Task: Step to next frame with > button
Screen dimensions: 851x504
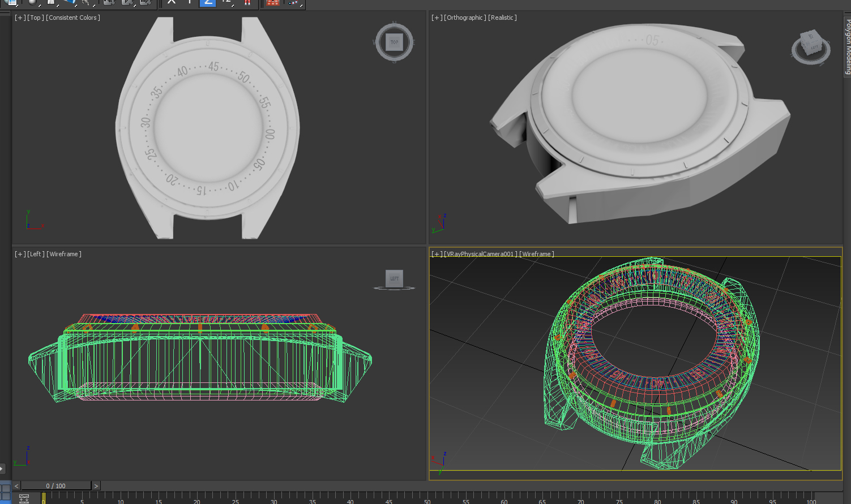Action: [96, 486]
